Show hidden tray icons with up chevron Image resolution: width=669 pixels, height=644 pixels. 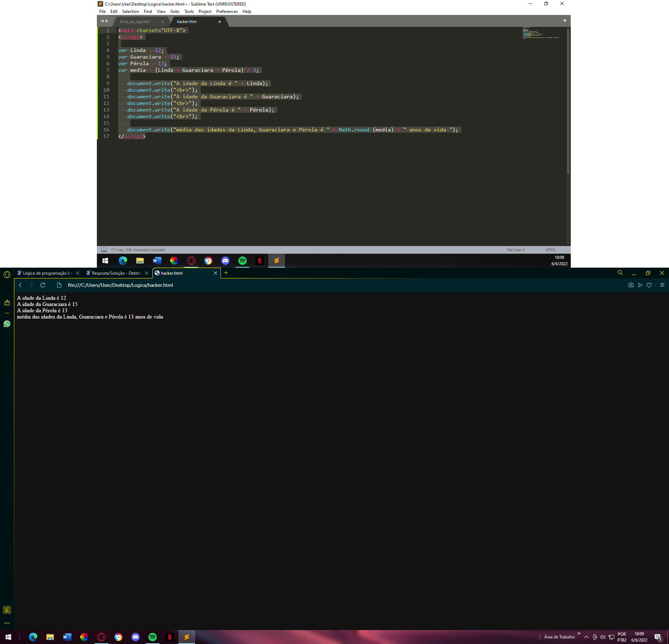[586, 637]
